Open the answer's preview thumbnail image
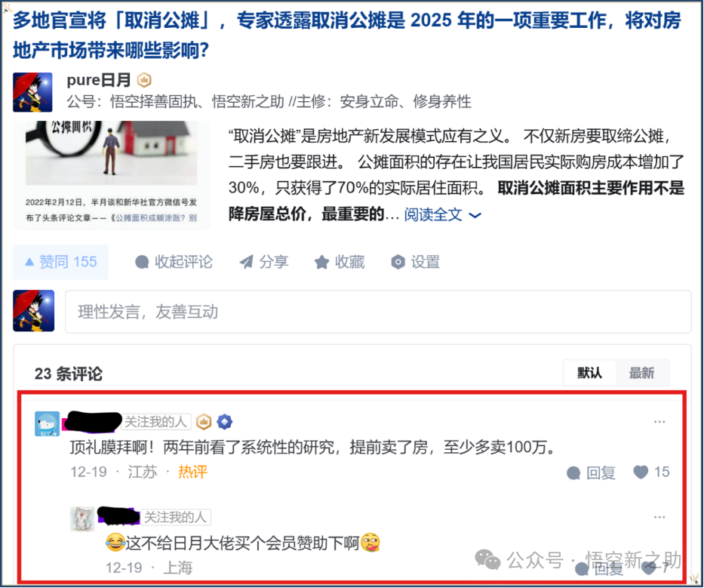704x588 pixels. 112,175
